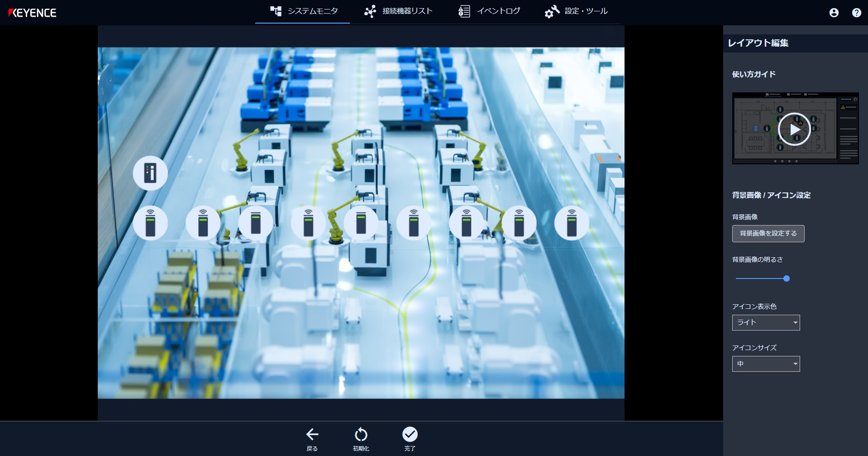The width and height of the screenshot is (868, 456).
Task: Select the rightmost wireless device icon on the map
Action: 572,223
